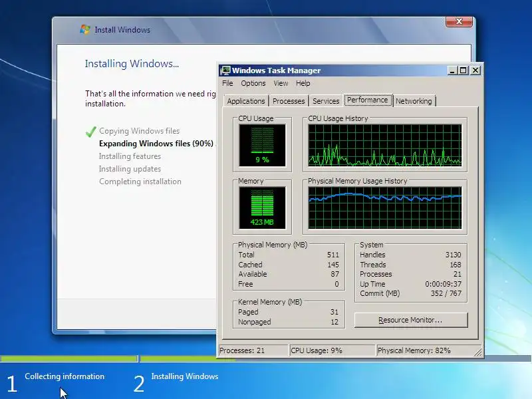Click the Commit (MB) value 352 / 767

coord(446,293)
